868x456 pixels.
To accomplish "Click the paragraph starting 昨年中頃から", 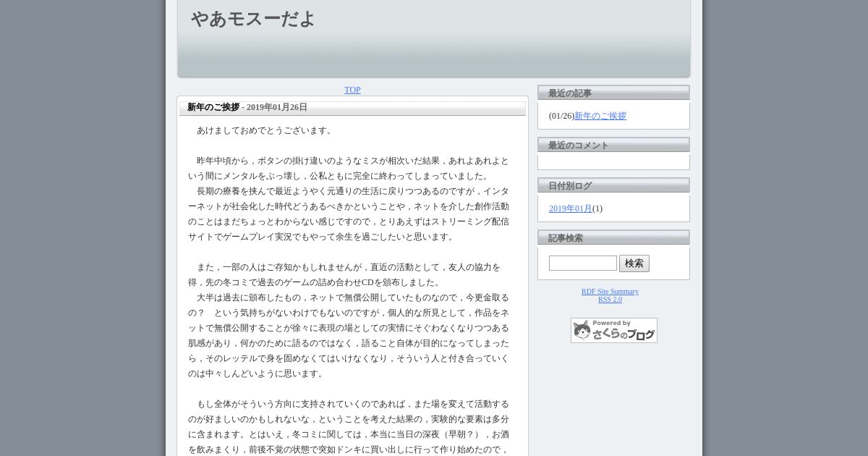I will click(x=349, y=168).
